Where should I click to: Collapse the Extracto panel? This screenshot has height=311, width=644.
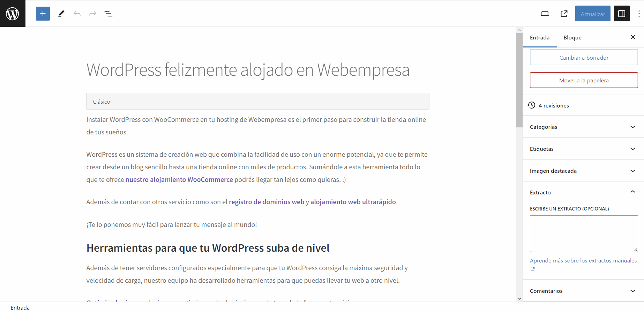point(583,192)
